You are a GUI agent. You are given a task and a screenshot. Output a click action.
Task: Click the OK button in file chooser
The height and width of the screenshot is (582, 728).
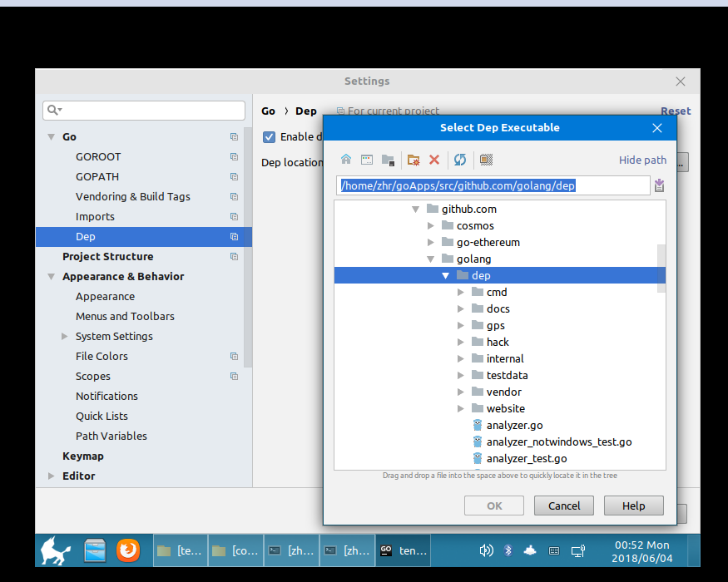click(494, 506)
